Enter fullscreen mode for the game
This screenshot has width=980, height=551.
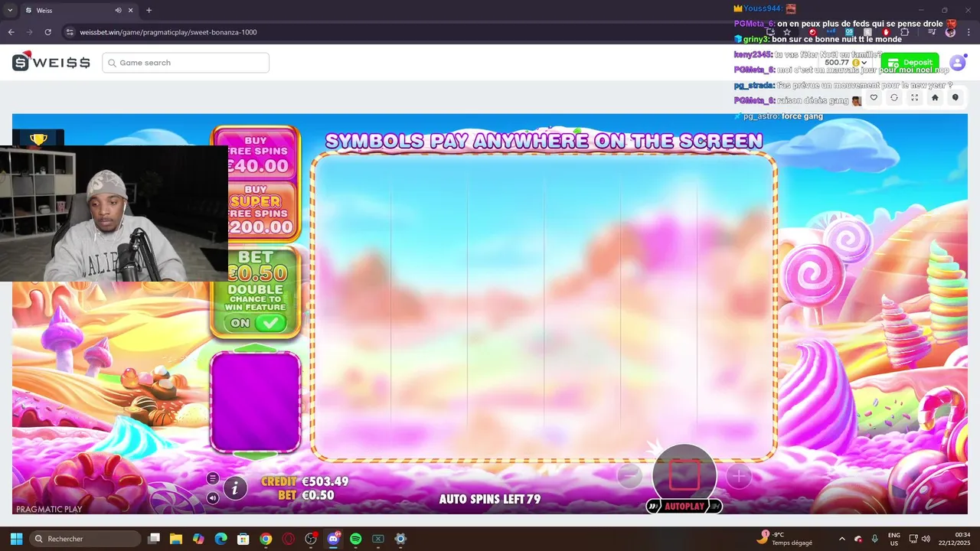[x=914, y=98]
